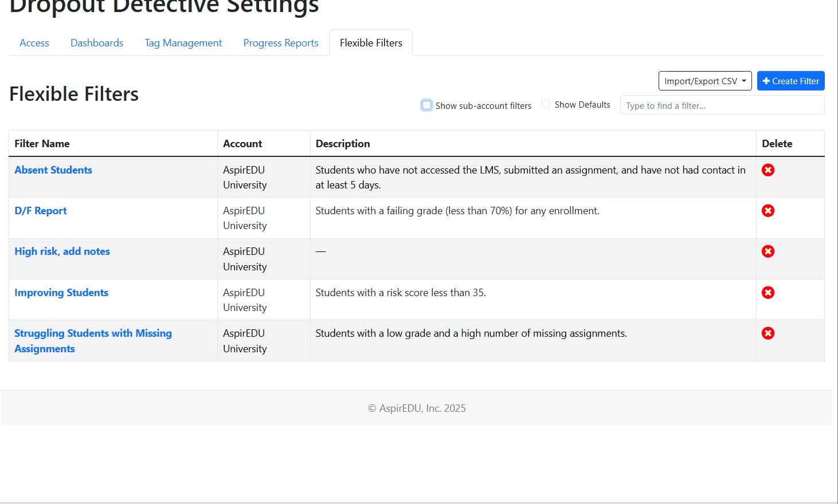Select the 'have not accessed the LMS' description
Image resolution: width=838 pixels, height=504 pixels.
coord(530,178)
